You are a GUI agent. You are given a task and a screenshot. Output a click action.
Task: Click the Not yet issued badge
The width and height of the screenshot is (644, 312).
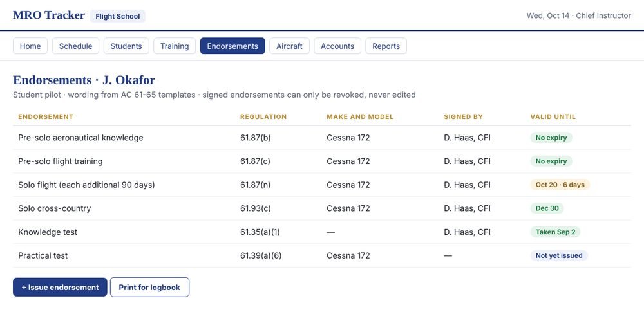559,256
